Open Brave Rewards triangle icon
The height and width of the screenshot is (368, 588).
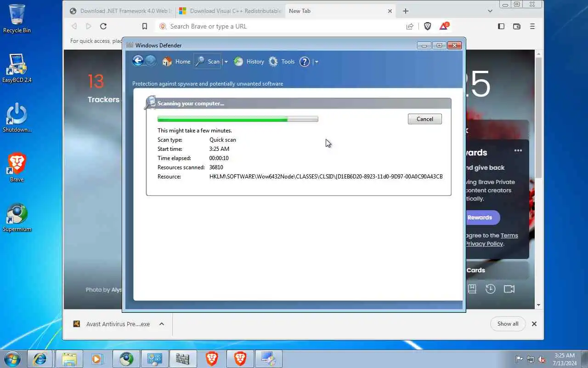pos(444,26)
